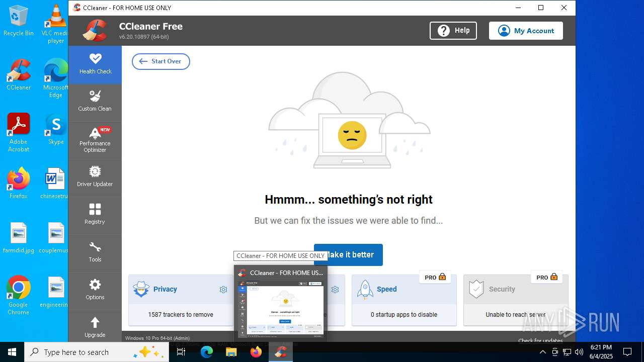
Task: Click the PRO lock badge on Speed
Action: click(x=435, y=277)
